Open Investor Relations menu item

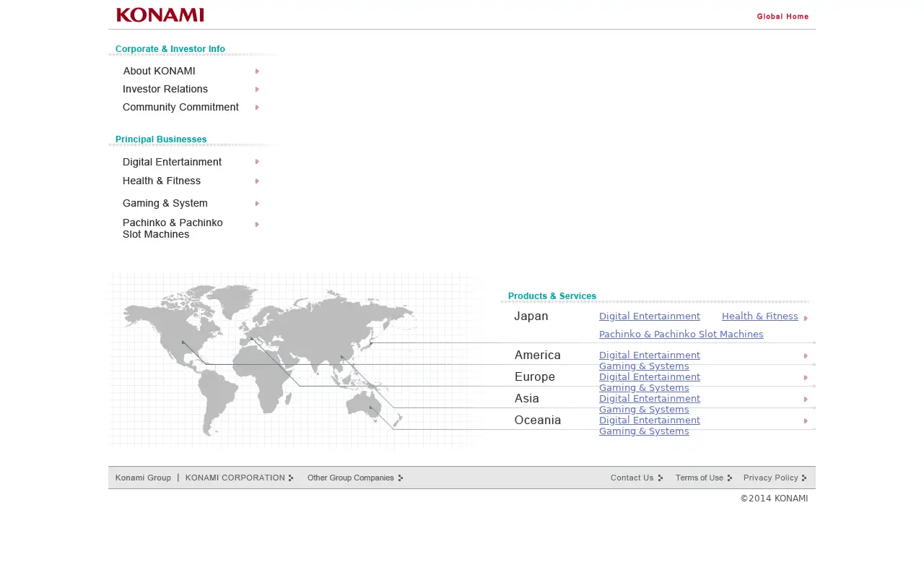click(x=165, y=89)
